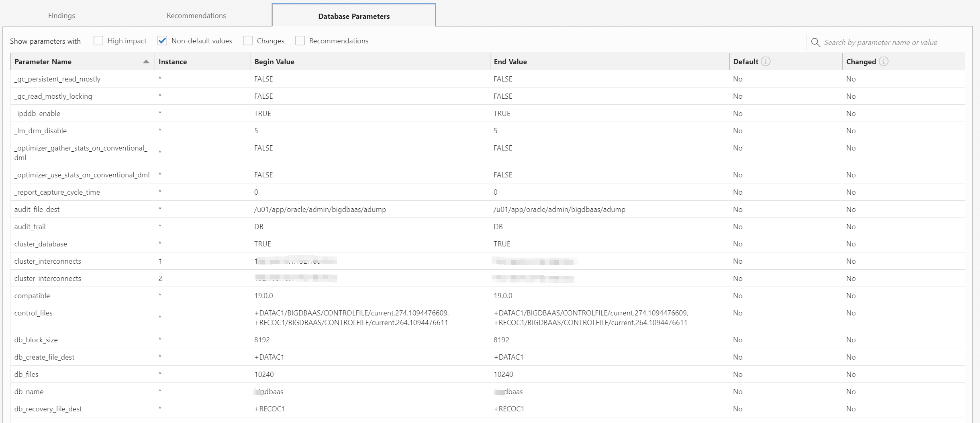Click control_files begin value text
980x423 pixels.
[351, 318]
